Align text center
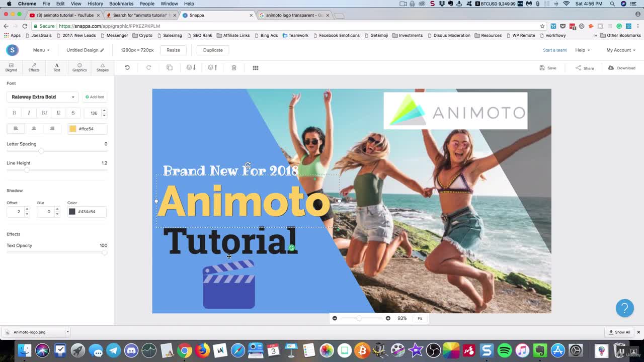The width and height of the screenshot is (644, 362). tap(34, 129)
